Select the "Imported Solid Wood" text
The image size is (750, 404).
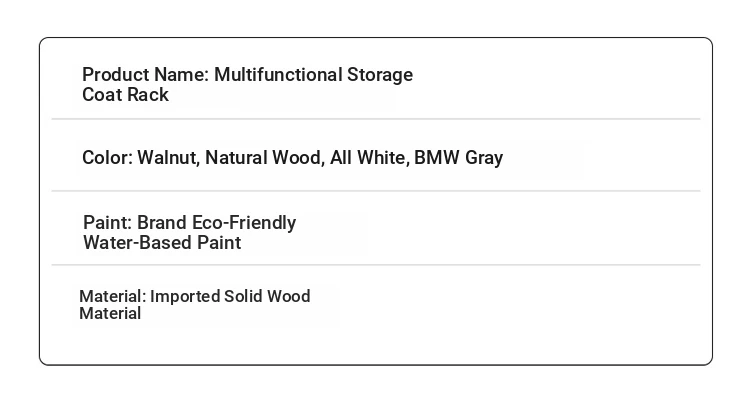[230, 296]
